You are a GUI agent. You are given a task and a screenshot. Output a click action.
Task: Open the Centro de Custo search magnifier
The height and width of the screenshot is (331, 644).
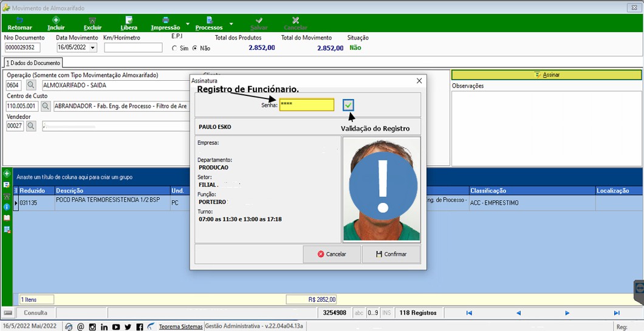tap(46, 106)
